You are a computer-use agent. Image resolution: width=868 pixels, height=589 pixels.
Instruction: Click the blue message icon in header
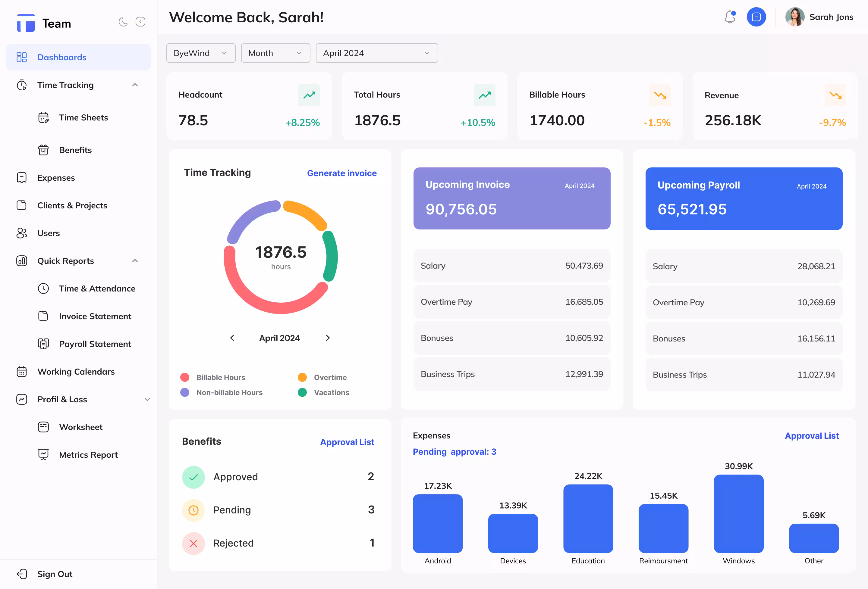click(x=756, y=17)
